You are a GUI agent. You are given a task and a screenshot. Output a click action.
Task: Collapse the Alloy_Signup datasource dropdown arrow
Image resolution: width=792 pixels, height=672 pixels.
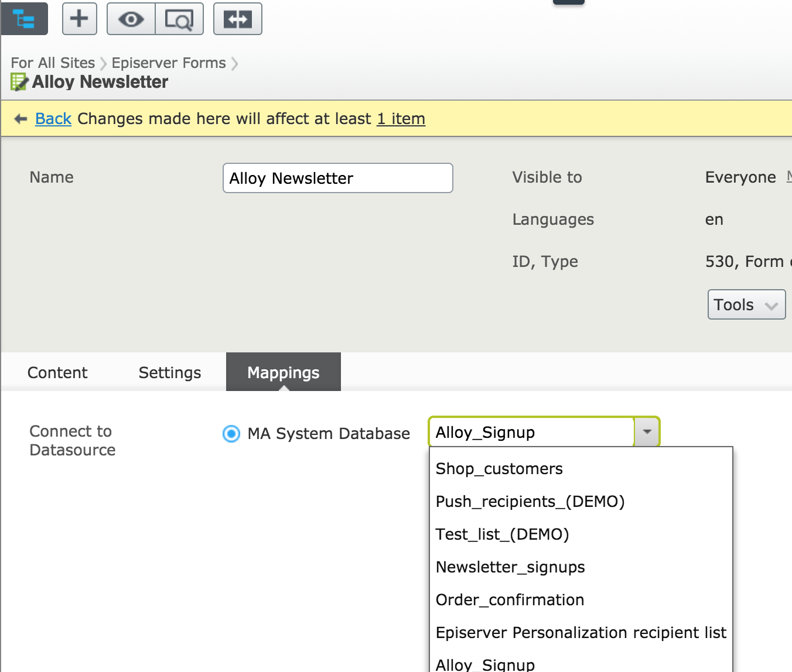click(x=647, y=432)
